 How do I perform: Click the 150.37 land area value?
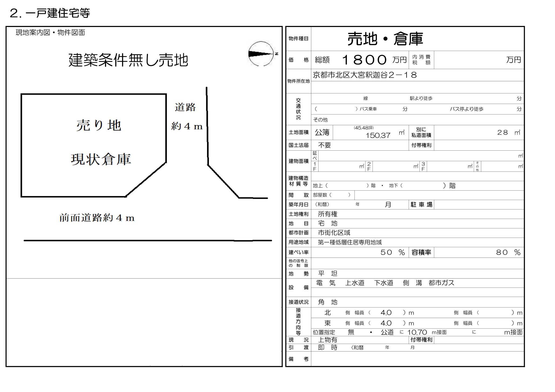point(378,135)
